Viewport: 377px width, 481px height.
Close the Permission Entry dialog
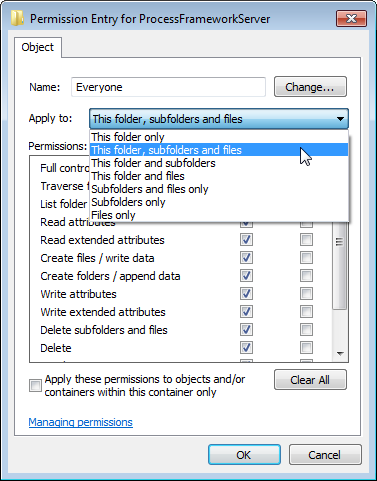point(351,18)
